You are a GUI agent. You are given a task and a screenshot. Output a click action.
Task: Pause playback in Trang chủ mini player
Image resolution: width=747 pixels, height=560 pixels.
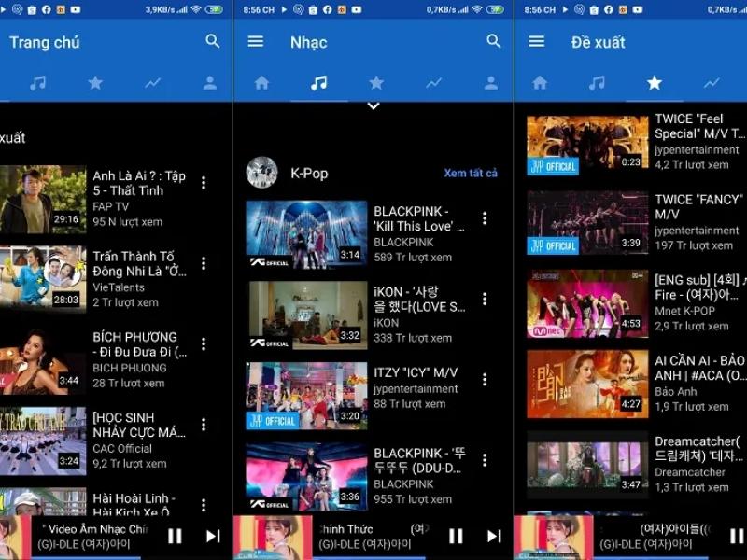(175, 536)
